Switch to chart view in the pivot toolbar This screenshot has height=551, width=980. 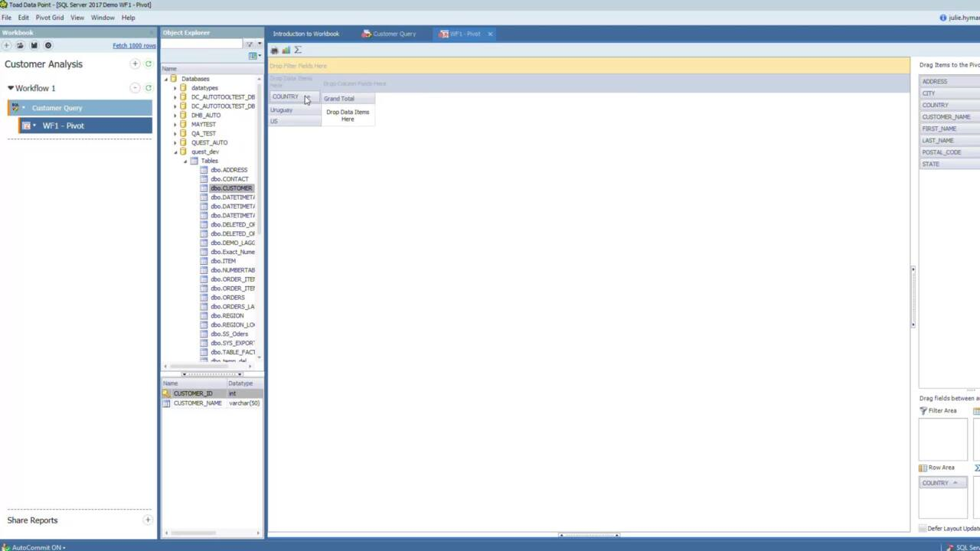click(x=286, y=50)
